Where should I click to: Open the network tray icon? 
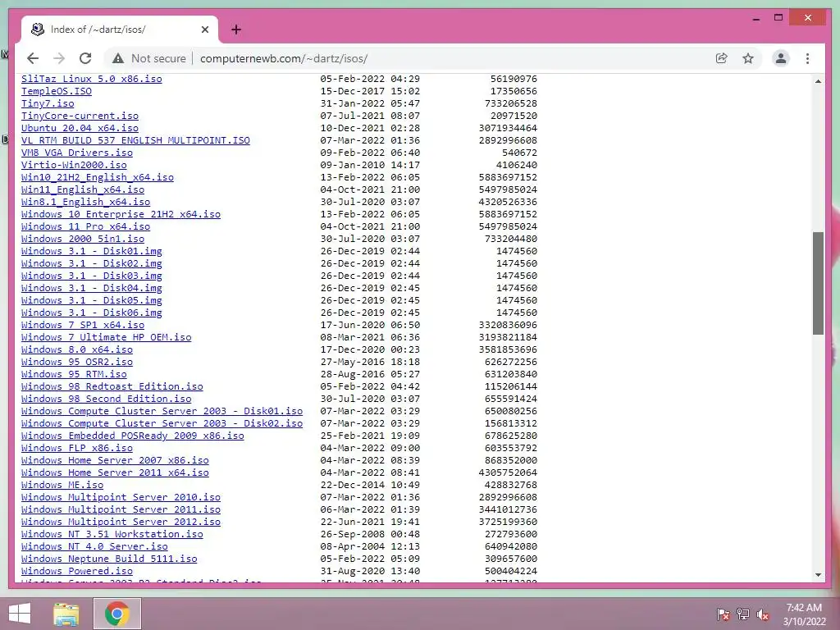click(x=743, y=614)
